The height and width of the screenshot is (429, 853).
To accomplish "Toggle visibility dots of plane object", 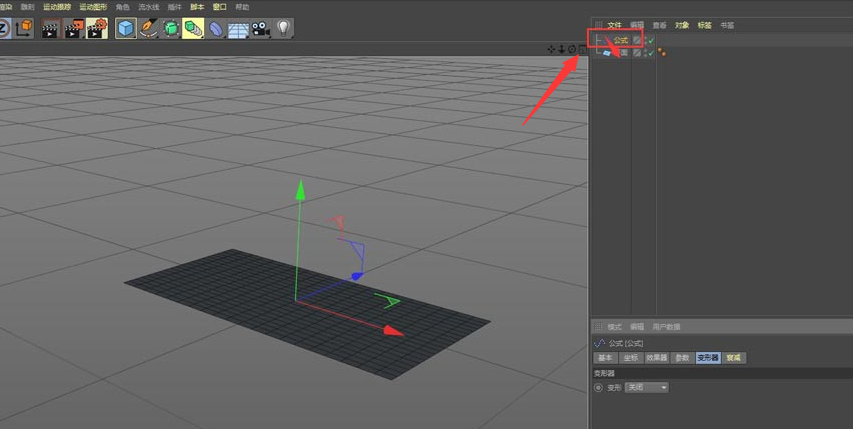I will (645, 53).
